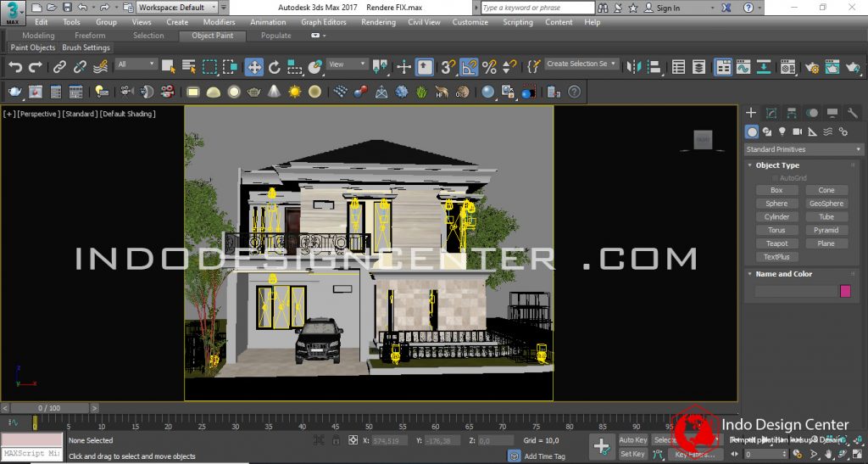Screen dimensions: 868x464
Task: Open the View reference coordinate dropdown
Action: tap(347, 64)
